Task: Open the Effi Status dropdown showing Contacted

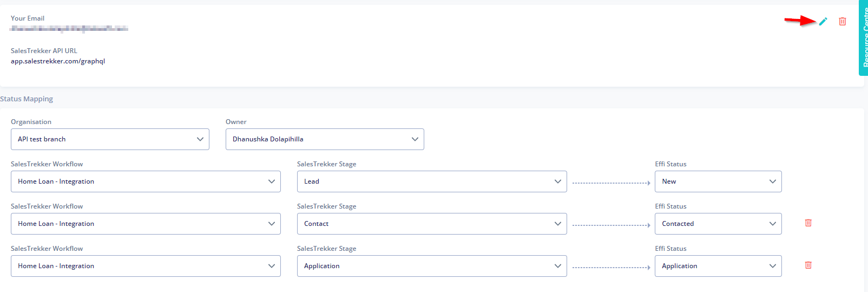Action: pos(718,224)
